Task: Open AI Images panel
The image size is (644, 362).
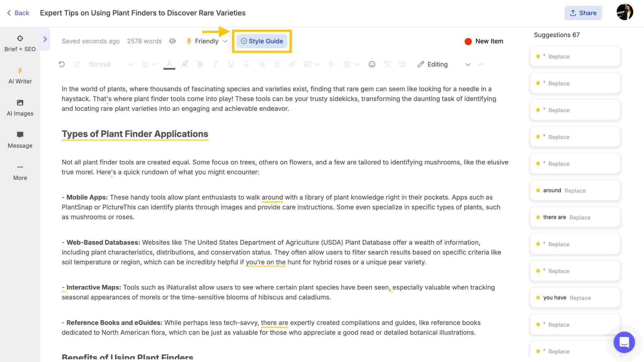Action: coord(20,107)
